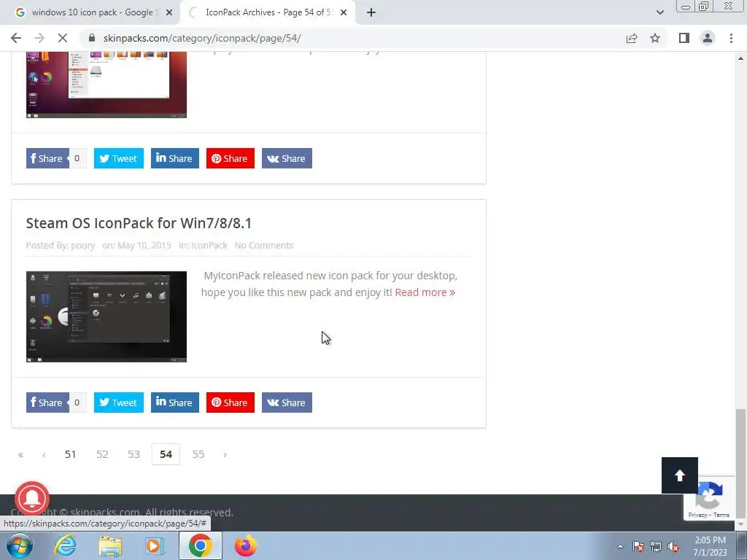The width and height of the screenshot is (747, 560).
Task: Click the muted volume tray icon
Action: coord(673,546)
